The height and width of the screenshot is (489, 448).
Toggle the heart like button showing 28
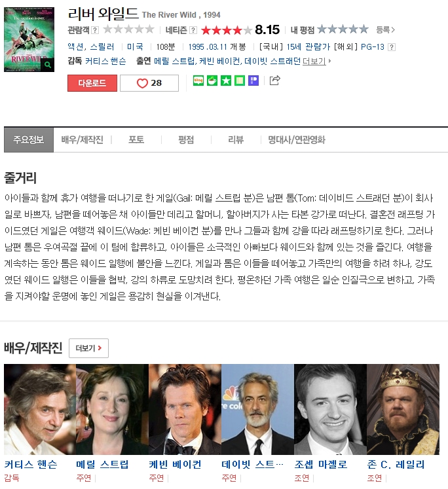(149, 83)
